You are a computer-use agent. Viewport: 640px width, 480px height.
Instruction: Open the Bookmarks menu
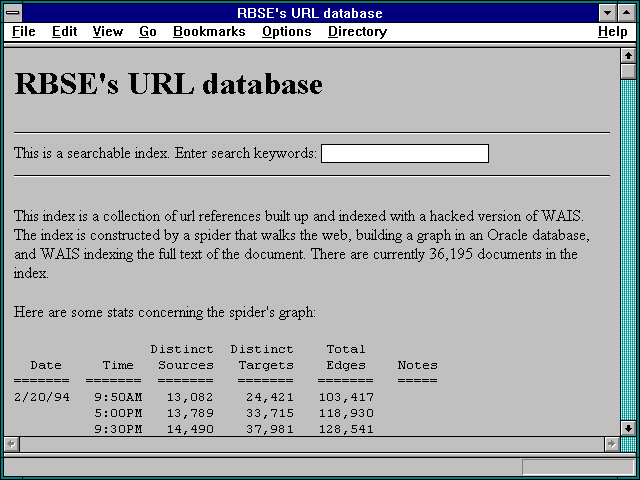tap(209, 32)
